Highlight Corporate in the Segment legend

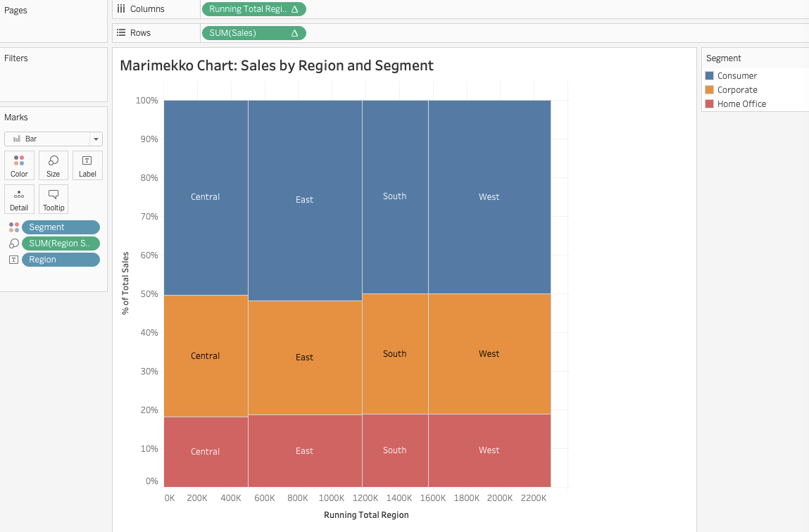point(711,89)
